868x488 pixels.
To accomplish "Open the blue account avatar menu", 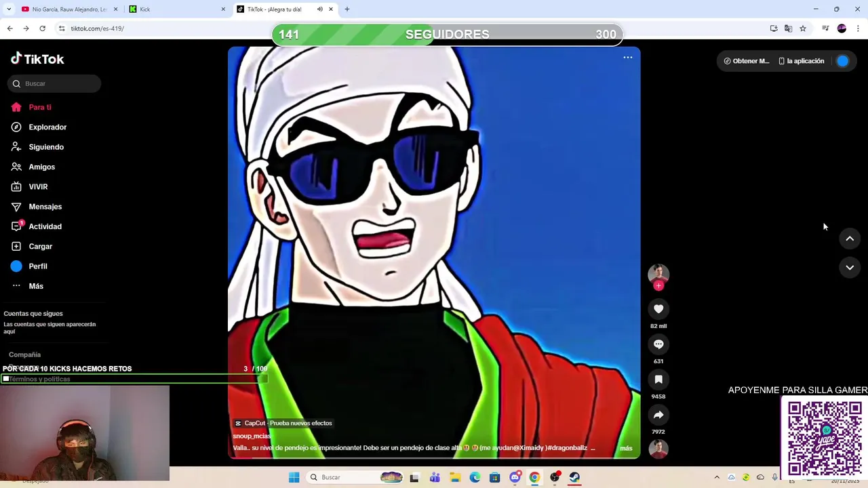I will [842, 61].
